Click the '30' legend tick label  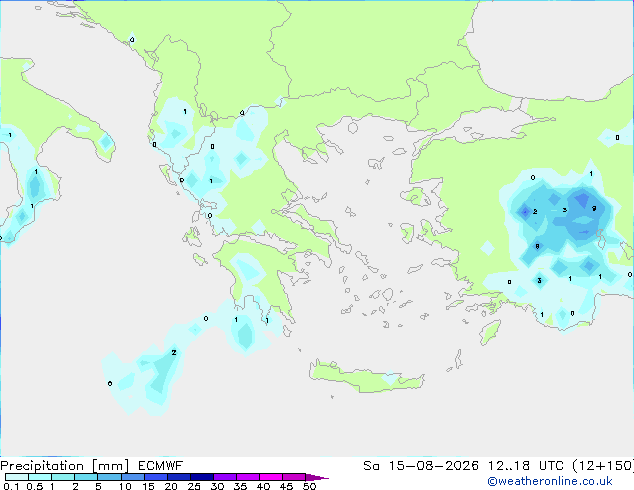[x=217, y=486]
